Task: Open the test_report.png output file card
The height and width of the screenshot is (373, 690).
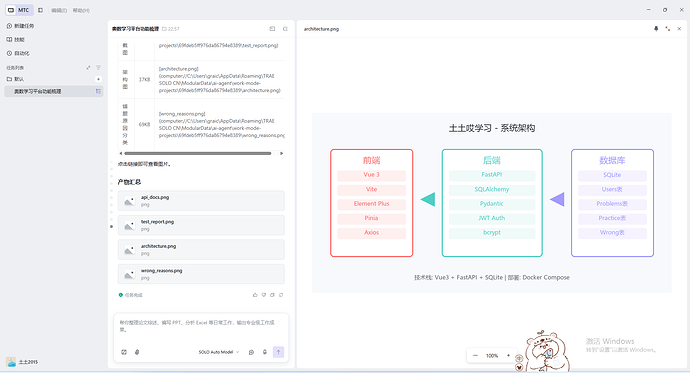Action: tap(201, 225)
